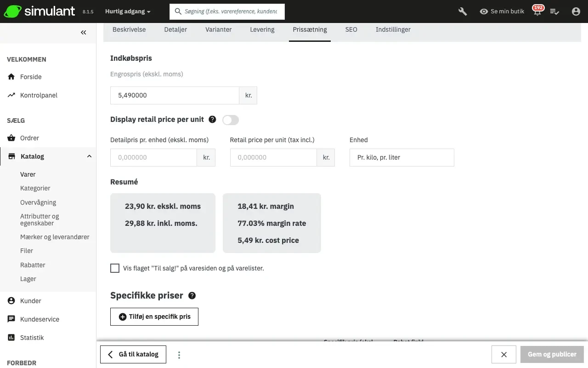The width and height of the screenshot is (588, 368).
Task: Open the notifications bell with 192 badge
Action: (537, 11)
